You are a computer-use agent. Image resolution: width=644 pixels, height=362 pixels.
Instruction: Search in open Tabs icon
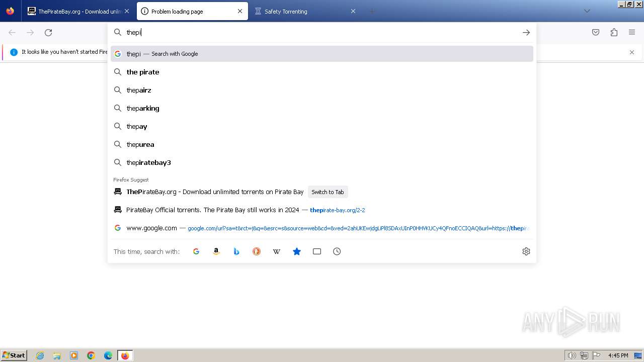(x=317, y=251)
